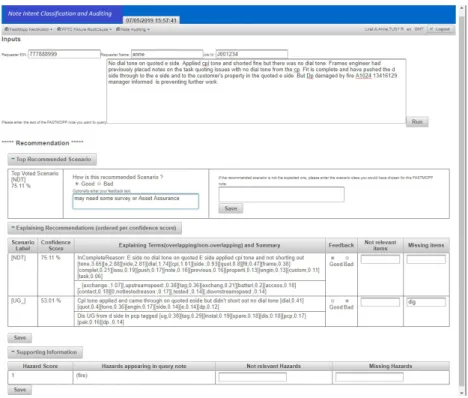Click the 'Inputs' heading
Viewport: 468px width, 398px height.
pos(11,39)
